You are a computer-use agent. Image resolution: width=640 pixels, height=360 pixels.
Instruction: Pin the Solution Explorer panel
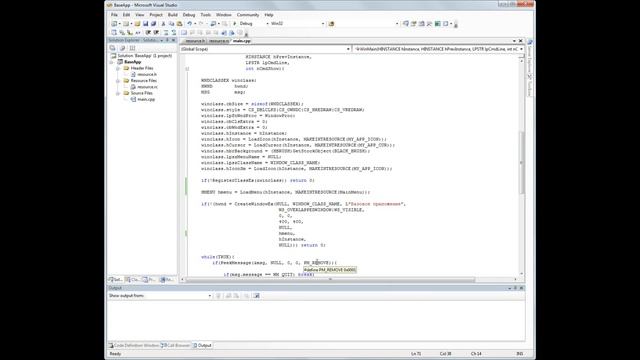167,40
